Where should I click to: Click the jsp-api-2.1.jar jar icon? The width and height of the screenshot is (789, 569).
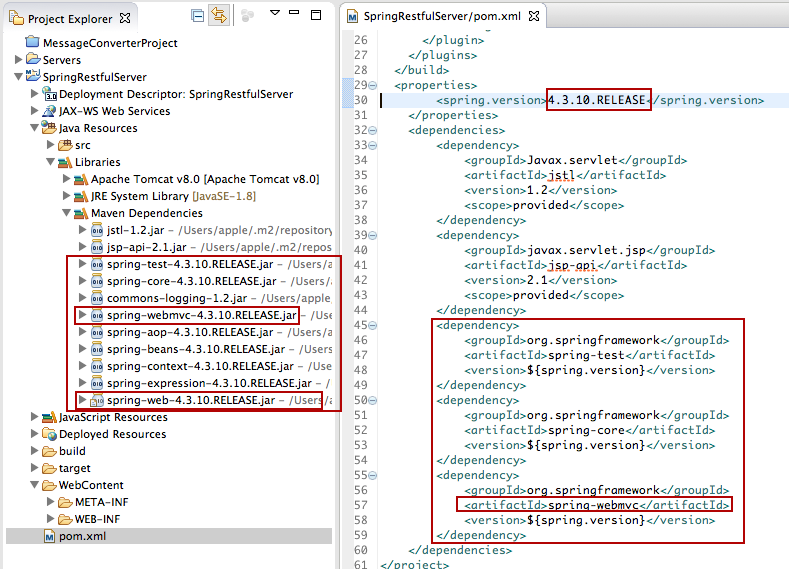coord(97,248)
